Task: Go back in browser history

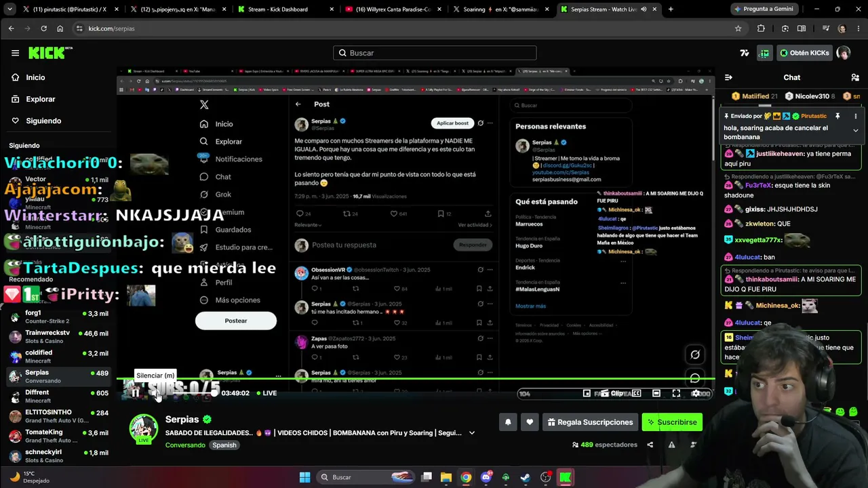Action: point(11,28)
